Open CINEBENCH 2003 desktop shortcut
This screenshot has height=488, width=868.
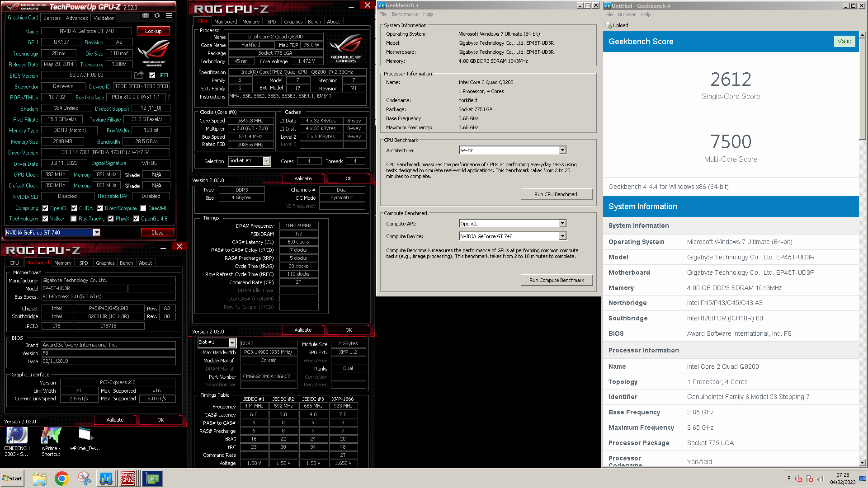tap(17, 442)
